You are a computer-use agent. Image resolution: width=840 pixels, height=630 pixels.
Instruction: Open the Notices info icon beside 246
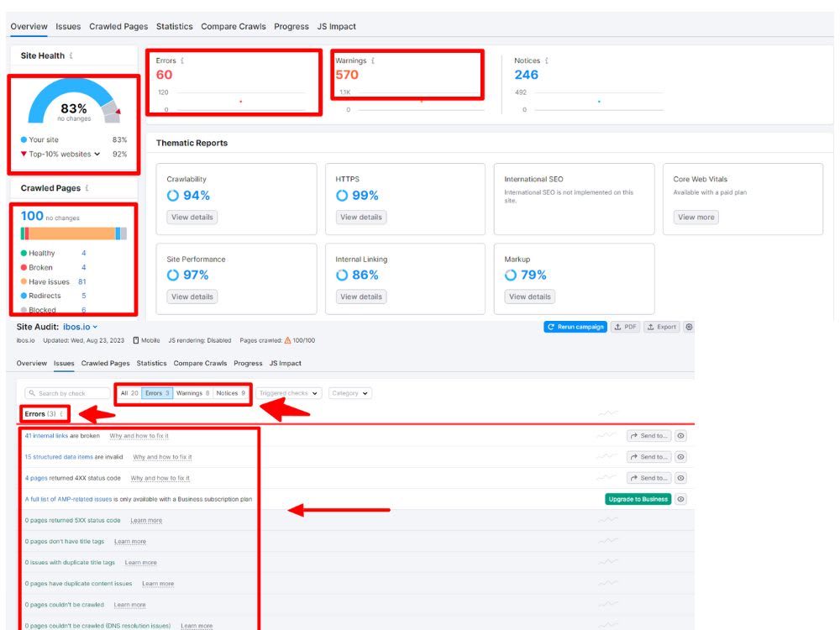[x=547, y=60]
